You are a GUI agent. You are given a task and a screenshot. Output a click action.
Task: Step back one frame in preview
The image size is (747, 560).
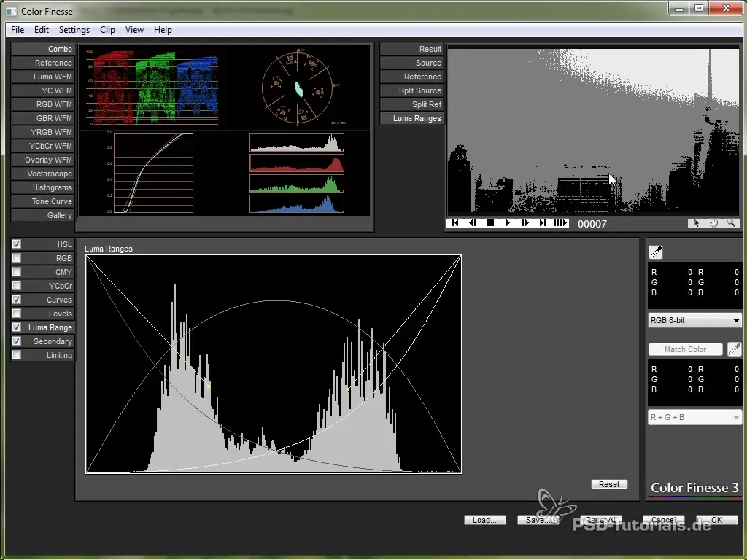[473, 223]
